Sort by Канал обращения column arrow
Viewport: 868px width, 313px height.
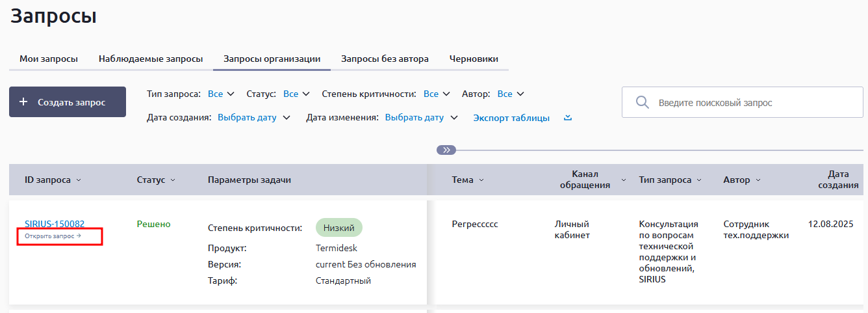(x=624, y=180)
